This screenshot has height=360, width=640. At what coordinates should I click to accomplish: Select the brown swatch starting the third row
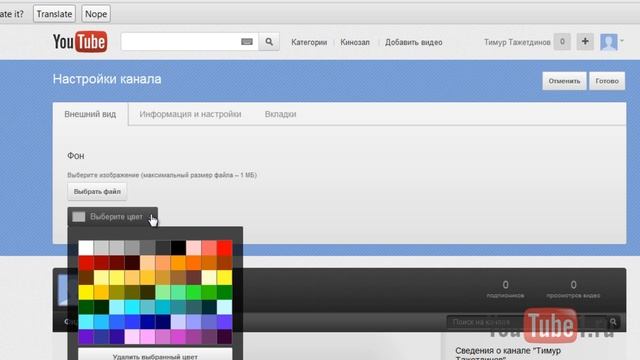[86, 277]
